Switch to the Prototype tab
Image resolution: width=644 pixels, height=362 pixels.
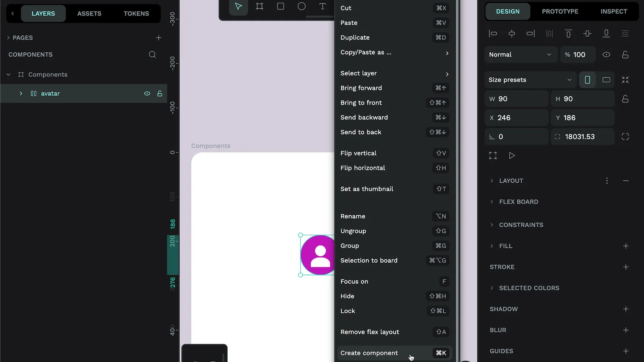click(x=560, y=11)
